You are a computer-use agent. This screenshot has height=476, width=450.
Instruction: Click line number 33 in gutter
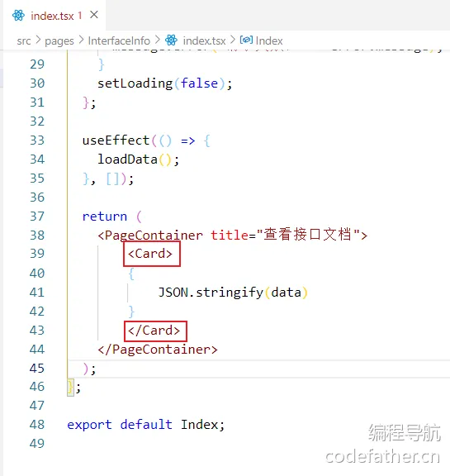pos(37,140)
